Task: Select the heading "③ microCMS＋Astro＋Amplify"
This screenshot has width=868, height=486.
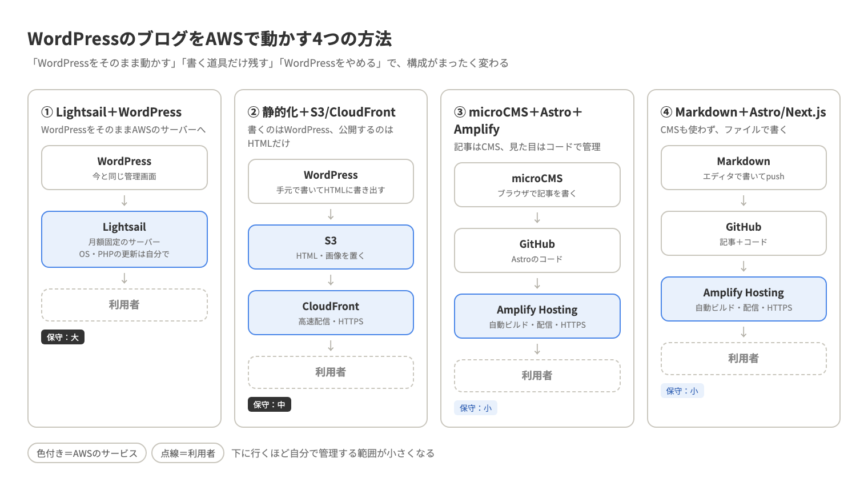Action: point(519,121)
